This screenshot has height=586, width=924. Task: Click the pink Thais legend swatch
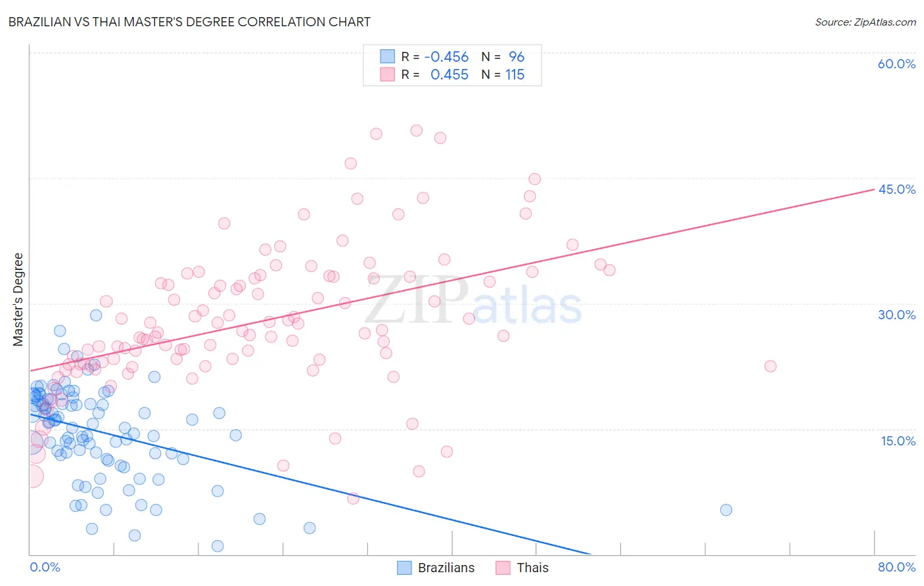(503, 568)
